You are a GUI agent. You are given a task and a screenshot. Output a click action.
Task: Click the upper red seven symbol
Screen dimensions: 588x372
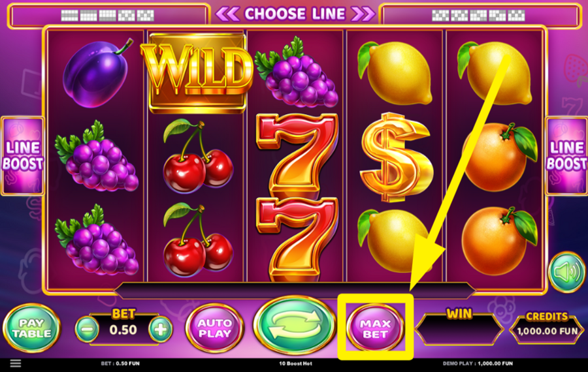point(297,153)
